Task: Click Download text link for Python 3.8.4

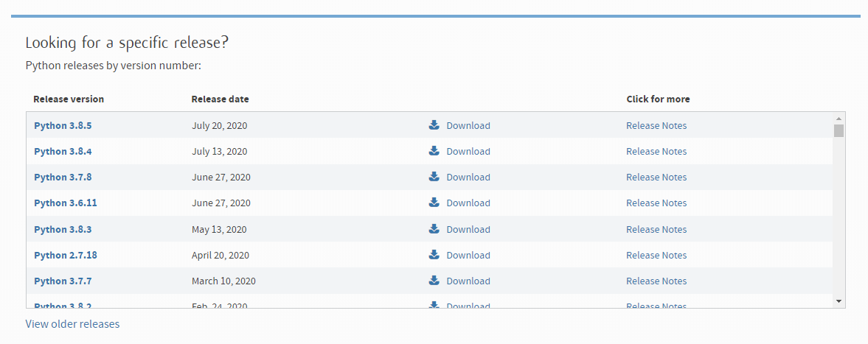Action: pyautogui.click(x=468, y=152)
